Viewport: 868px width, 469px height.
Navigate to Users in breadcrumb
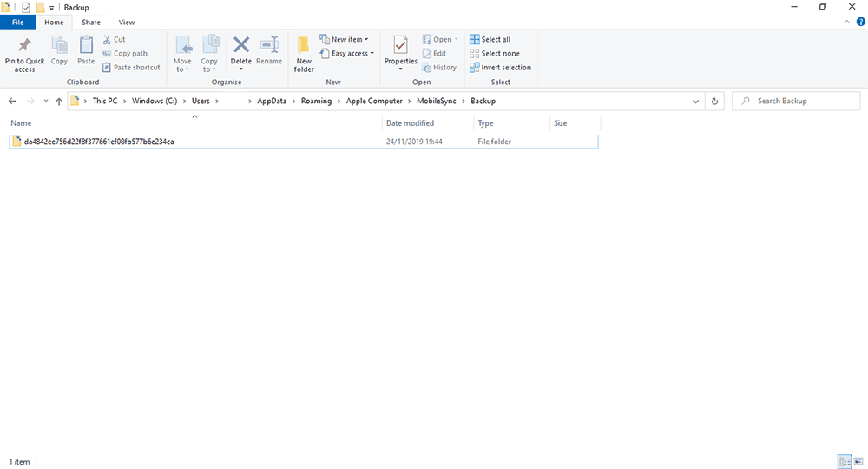point(201,101)
